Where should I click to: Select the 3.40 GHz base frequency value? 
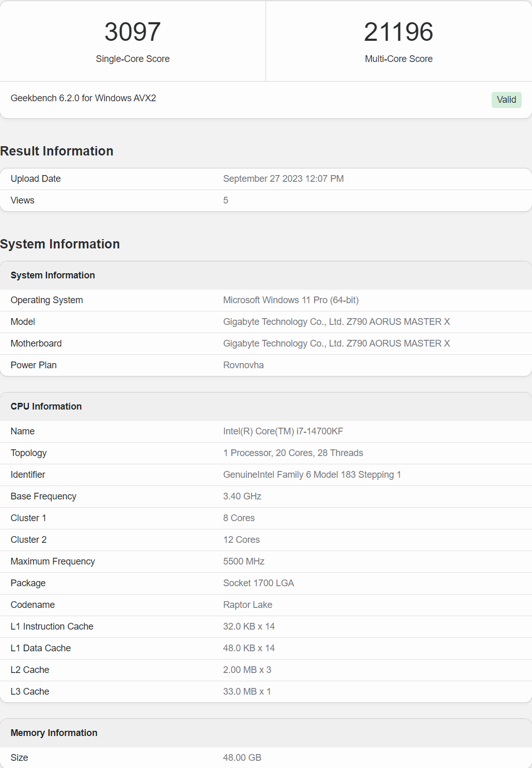tap(242, 496)
